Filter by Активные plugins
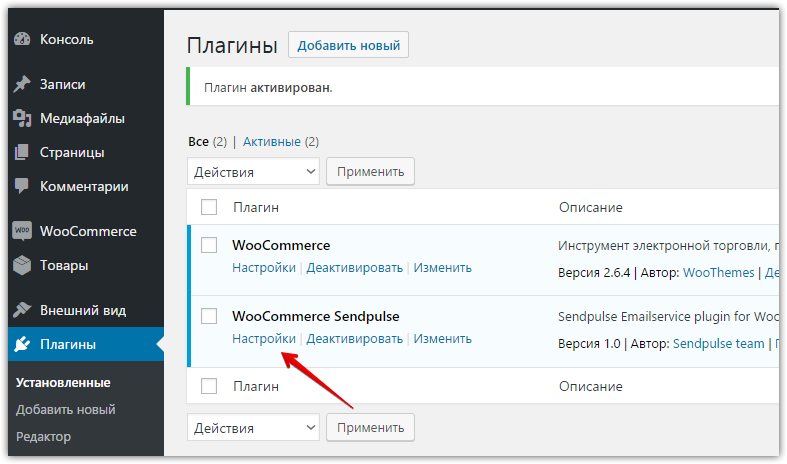This screenshot has height=464, width=787. (x=272, y=142)
